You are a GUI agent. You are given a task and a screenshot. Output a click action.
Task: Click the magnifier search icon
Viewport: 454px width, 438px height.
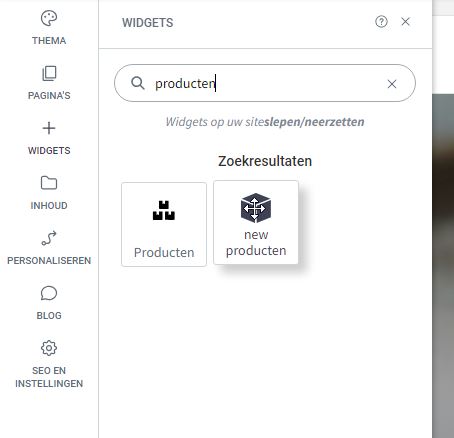(137, 83)
